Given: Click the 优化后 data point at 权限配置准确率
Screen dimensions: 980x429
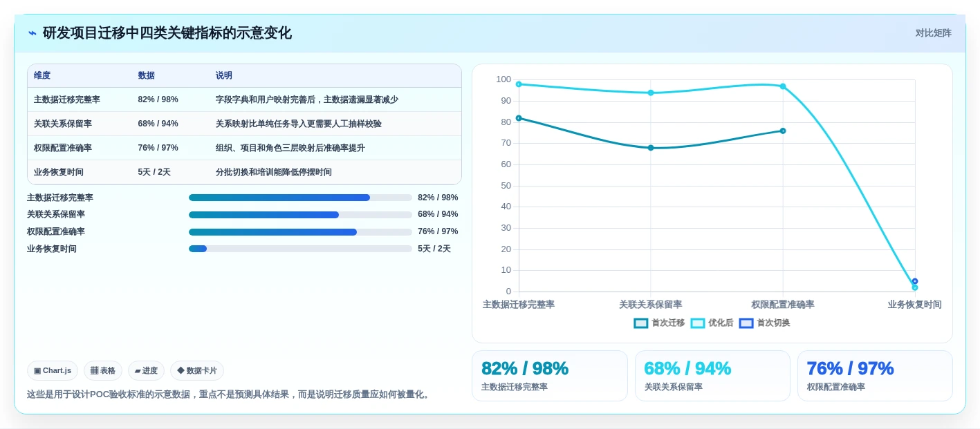Looking at the screenshot, I should point(783,86).
